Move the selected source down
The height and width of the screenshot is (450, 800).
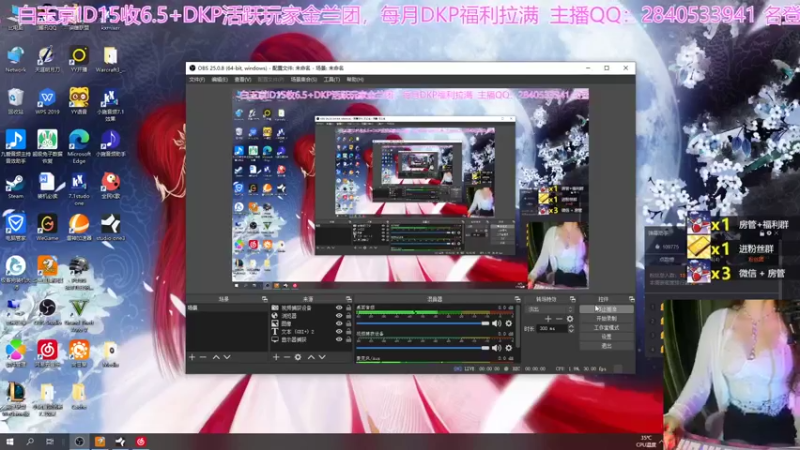tap(322, 357)
